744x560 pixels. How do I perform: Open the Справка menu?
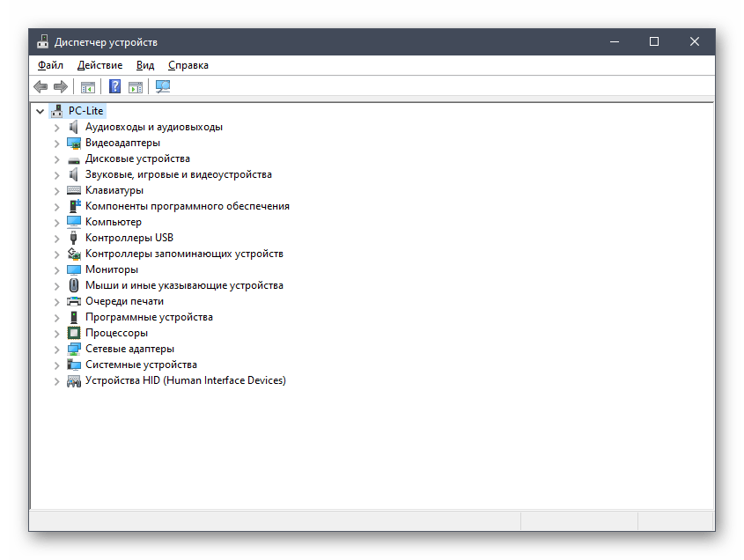pyautogui.click(x=188, y=65)
